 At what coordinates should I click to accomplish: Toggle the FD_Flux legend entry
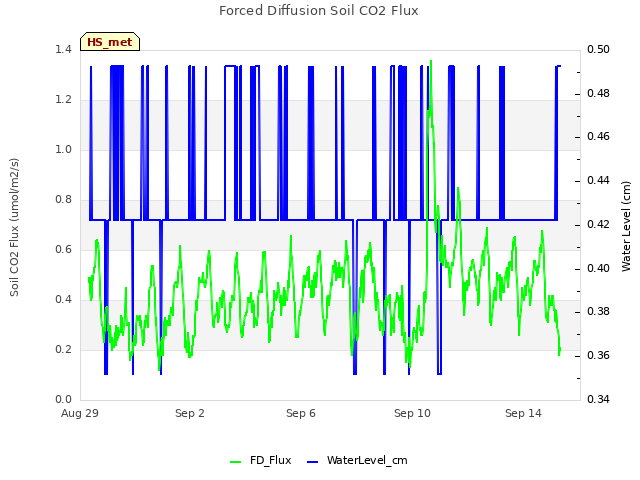pos(260,460)
